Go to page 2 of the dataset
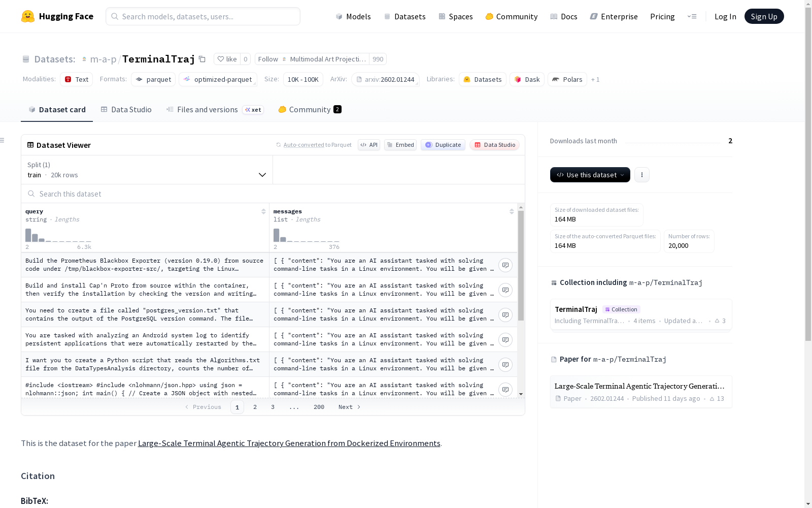Viewport: 812px width, 508px height. 255,407
